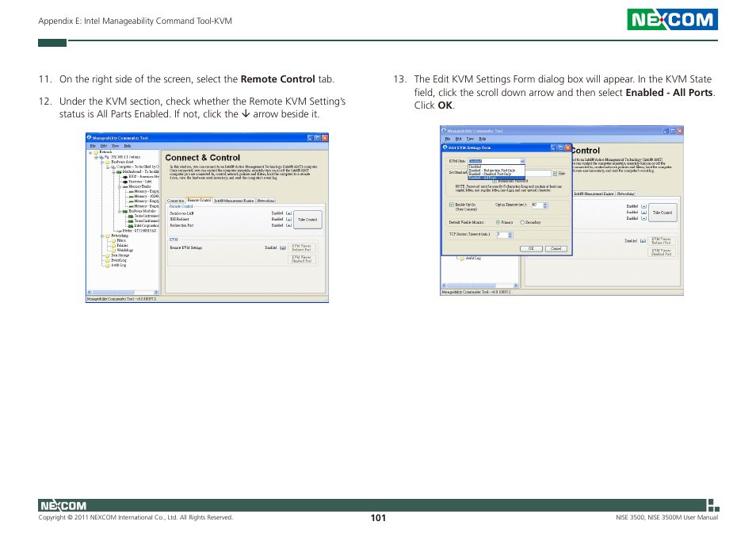Click Take Control button behind Edit KVM dialog
The image size is (756, 533).
pyautogui.click(x=662, y=213)
